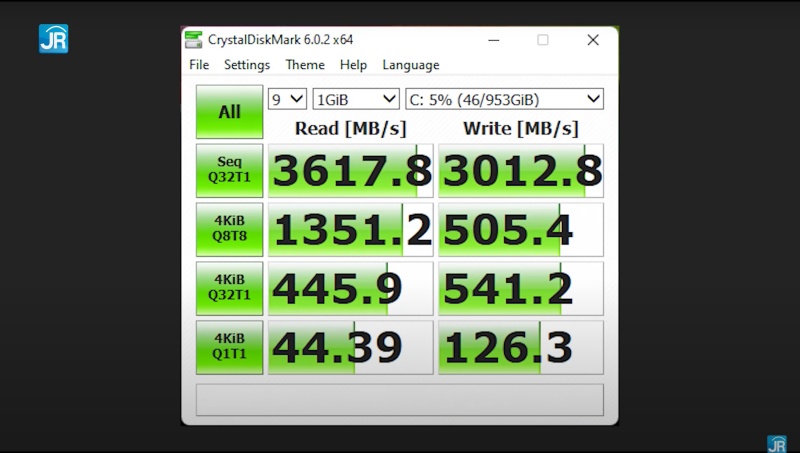Viewport: 800px width, 453px height.
Task: Open the Help menu
Action: point(353,65)
